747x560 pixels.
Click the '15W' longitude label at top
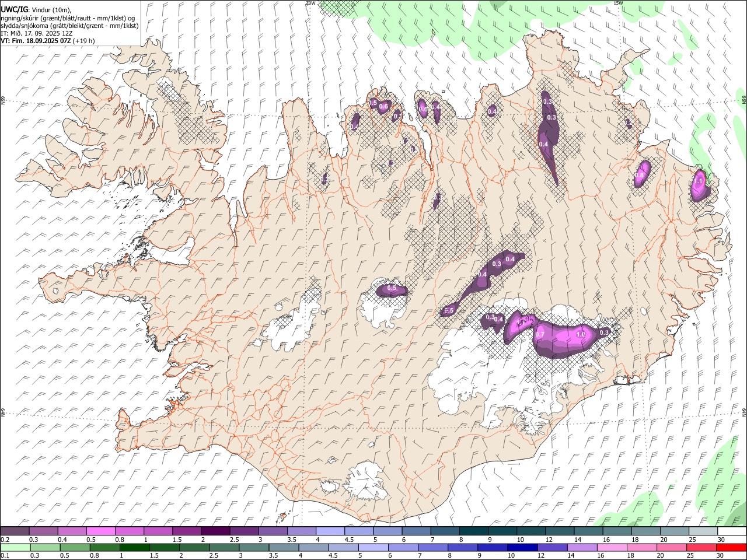(x=618, y=3)
